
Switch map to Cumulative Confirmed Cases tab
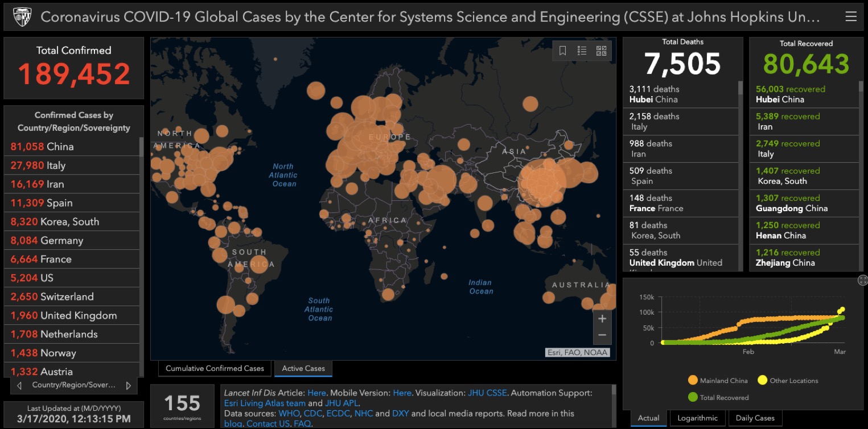pos(215,368)
